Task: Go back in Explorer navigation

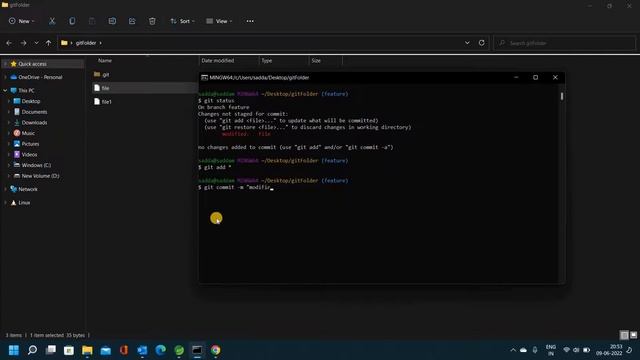Action: click(x=9, y=43)
